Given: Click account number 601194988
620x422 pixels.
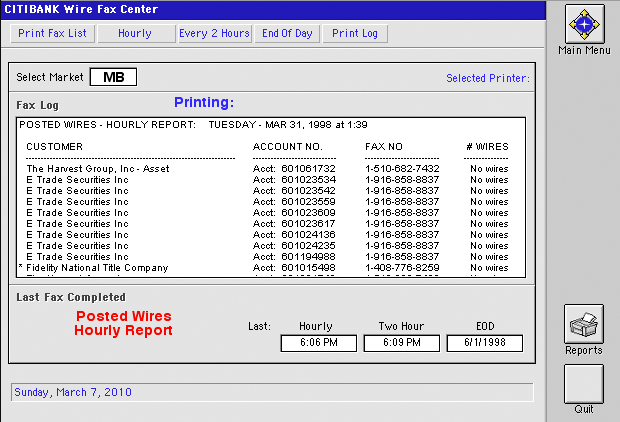Looking at the screenshot, I should 308,257.
